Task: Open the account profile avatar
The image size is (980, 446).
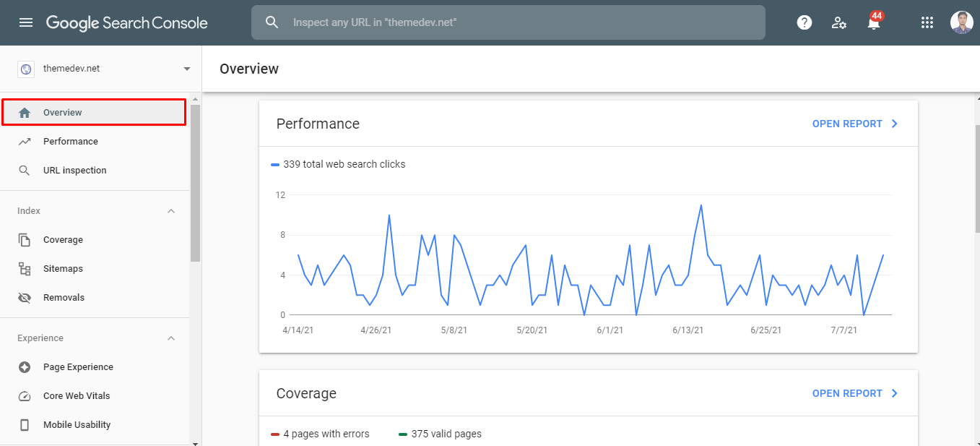Action: pos(962,22)
